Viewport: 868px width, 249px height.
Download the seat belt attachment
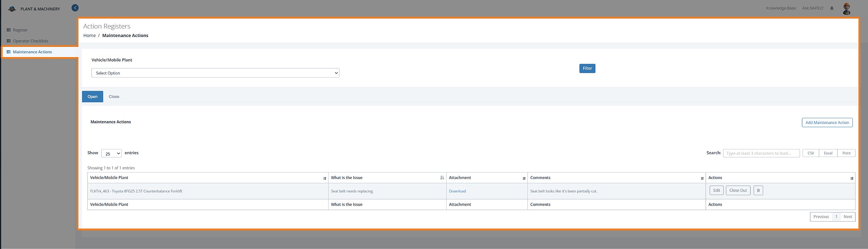457,191
